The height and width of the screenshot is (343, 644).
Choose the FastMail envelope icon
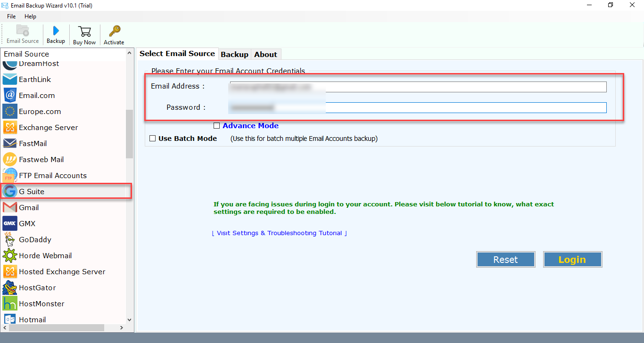(10, 144)
